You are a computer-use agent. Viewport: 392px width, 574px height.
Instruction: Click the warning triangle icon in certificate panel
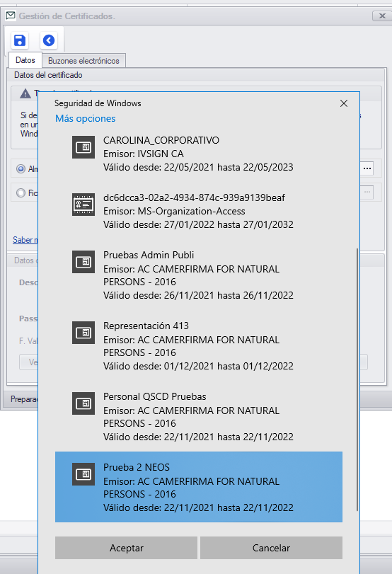point(25,93)
